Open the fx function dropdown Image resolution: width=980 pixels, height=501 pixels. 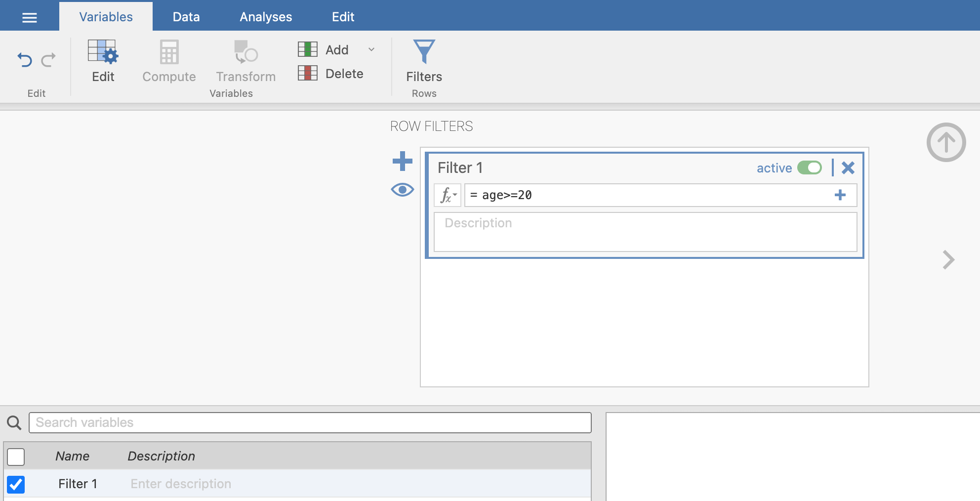447,195
